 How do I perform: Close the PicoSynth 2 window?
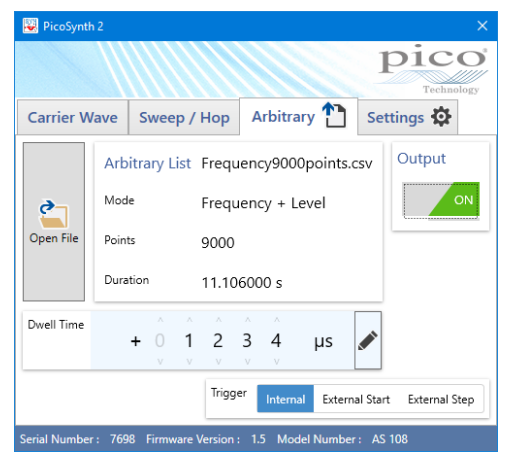(482, 26)
